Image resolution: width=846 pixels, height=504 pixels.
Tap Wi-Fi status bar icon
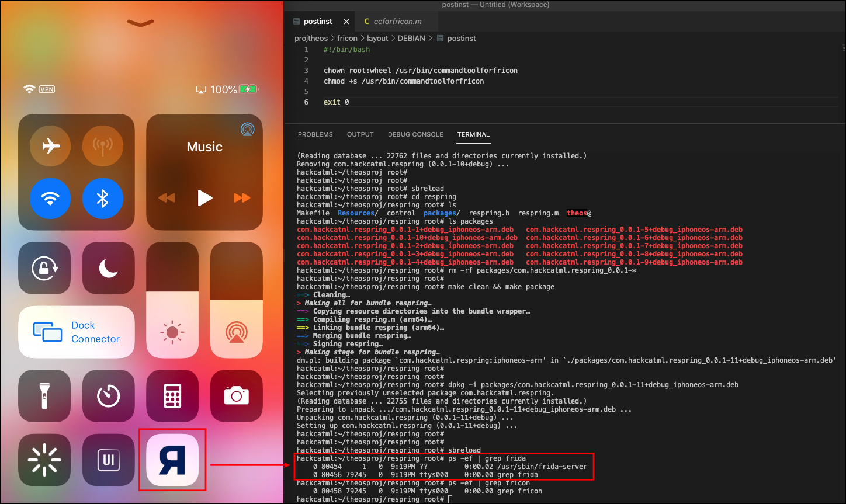(x=29, y=89)
